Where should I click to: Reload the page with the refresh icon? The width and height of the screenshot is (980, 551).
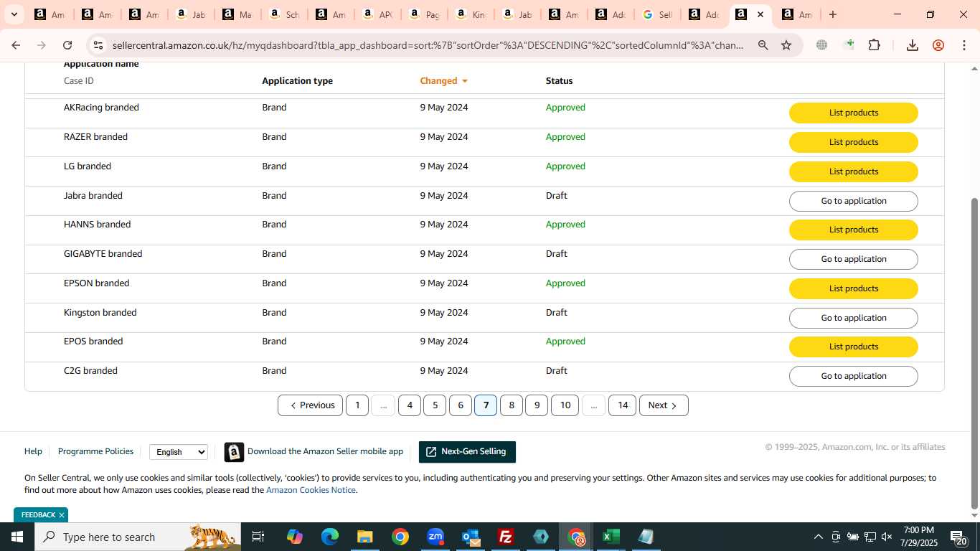pos(67,45)
